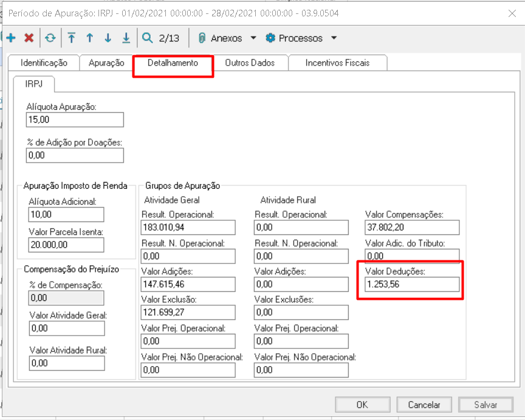Expand the Anexos dropdown arrow
This screenshot has height=420, width=525.
253,38
